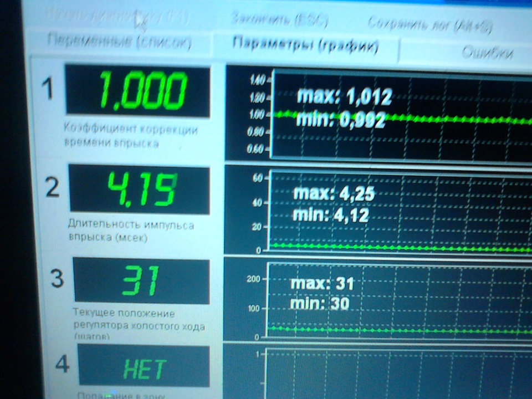This screenshot has width=532, height=399.
Task: Click the row number 2 label
Action: click(x=53, y=188)
